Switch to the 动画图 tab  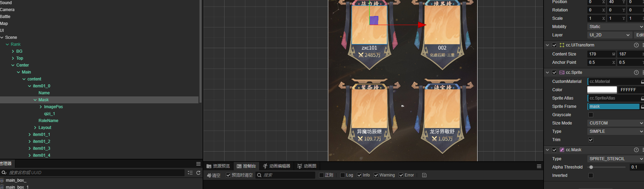tap(307, 166)
